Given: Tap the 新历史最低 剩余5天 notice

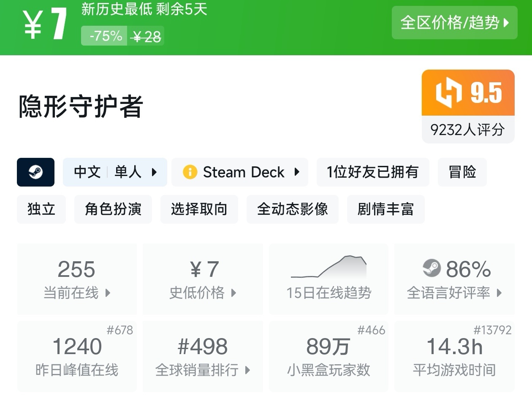Looking at the screenshot, I should (144, 9).
